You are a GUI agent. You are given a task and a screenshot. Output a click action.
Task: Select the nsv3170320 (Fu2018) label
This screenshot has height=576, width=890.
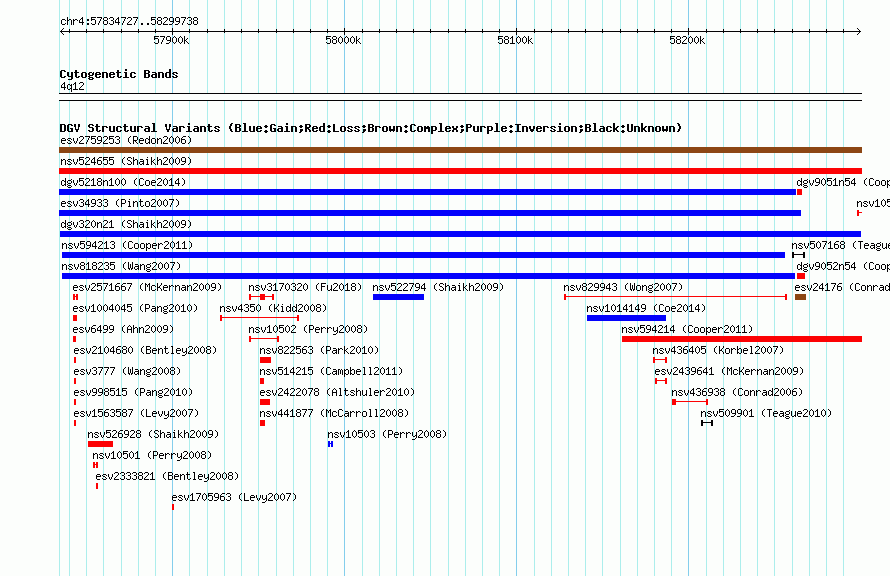coord(305,287)
